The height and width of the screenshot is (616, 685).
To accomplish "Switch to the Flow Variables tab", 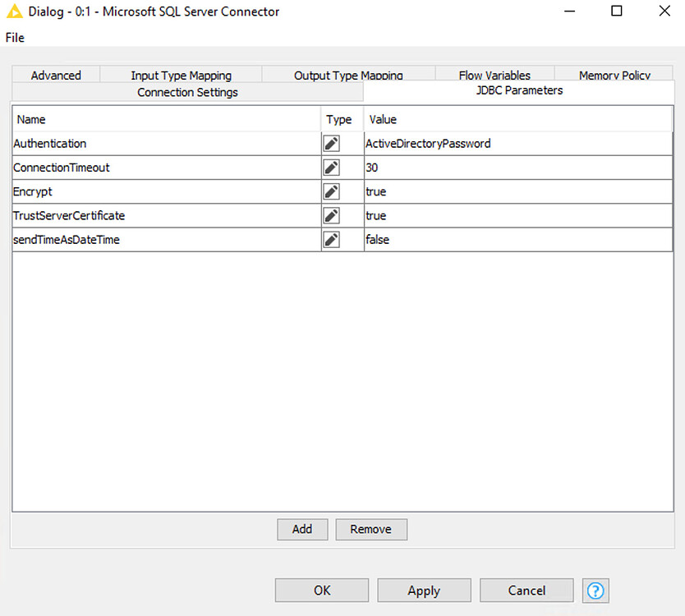I will [494, 75].
